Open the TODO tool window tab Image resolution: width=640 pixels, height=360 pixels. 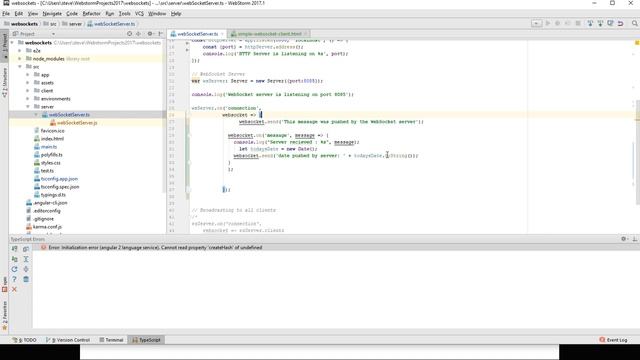(x=24, y=340)
